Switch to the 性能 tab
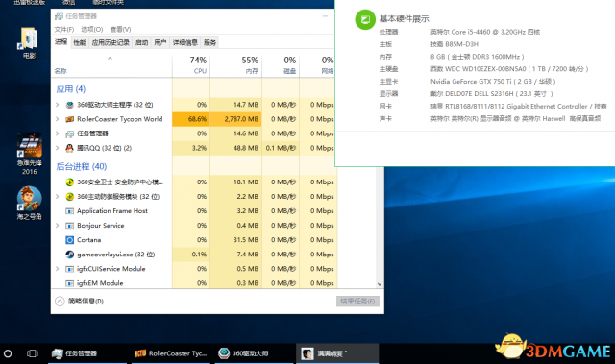 click(80, 42)
